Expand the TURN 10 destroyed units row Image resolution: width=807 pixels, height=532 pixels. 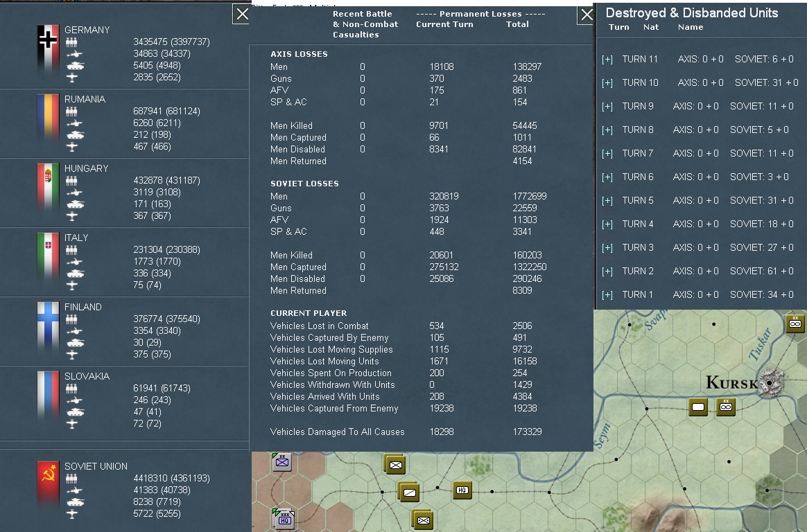point(607,83)
